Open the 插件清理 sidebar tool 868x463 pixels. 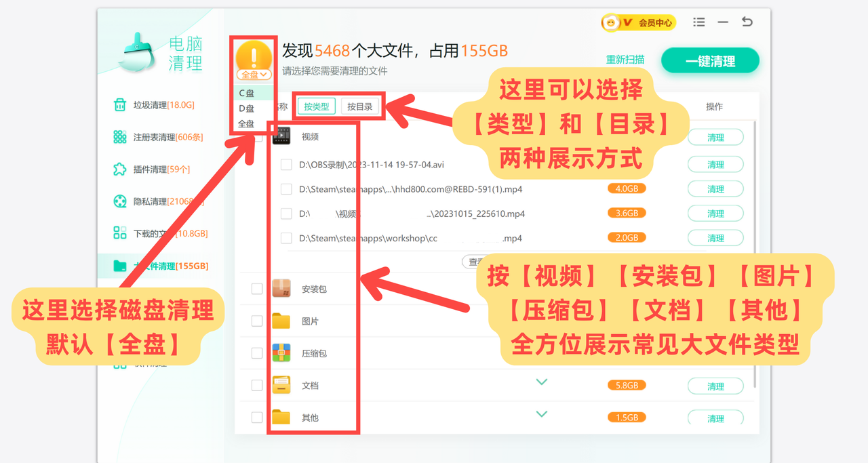point(146,169)
